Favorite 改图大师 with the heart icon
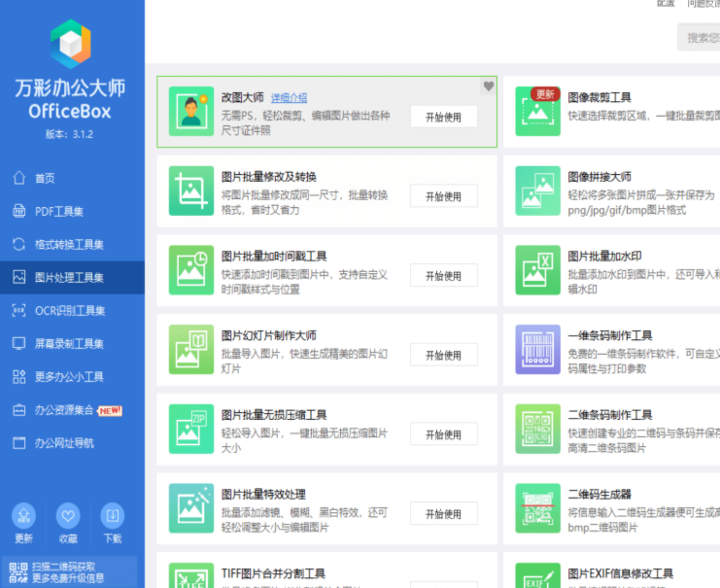The image size is (720, 588). coord(489,86)
